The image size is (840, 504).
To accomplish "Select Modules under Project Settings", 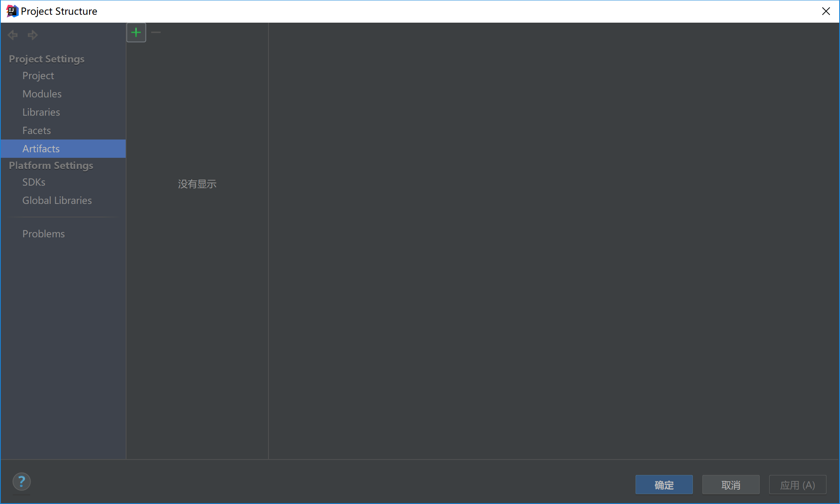I will point(42,93).
